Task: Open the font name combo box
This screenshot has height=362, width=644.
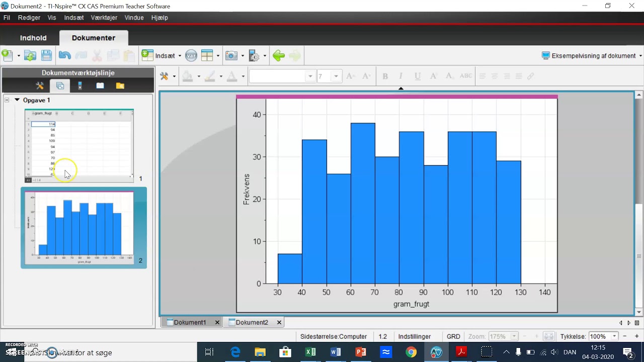Action: [282, 76]
